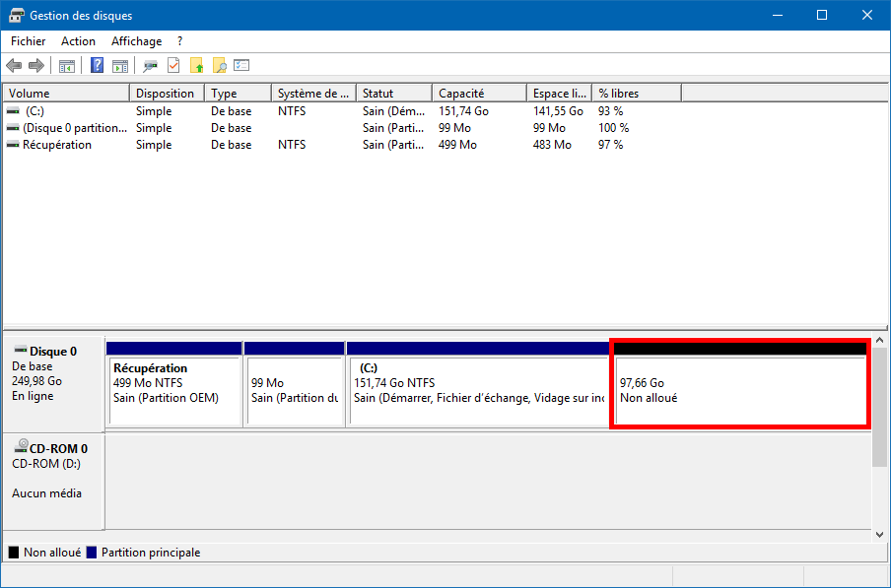Maximize the Gestion des disques window
The height and width of the screenshot is (588, 891).
(822, 16)
